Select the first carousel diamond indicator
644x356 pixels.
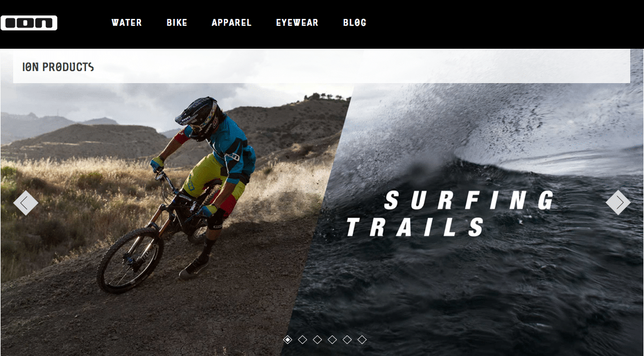[x=288, y=339]
